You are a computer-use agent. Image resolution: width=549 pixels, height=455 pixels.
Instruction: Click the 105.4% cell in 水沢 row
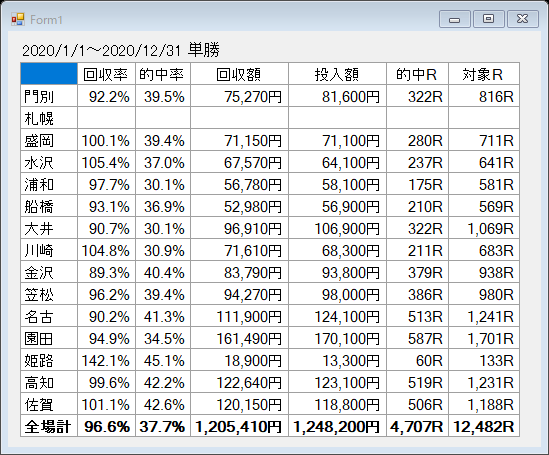point(106,162)
